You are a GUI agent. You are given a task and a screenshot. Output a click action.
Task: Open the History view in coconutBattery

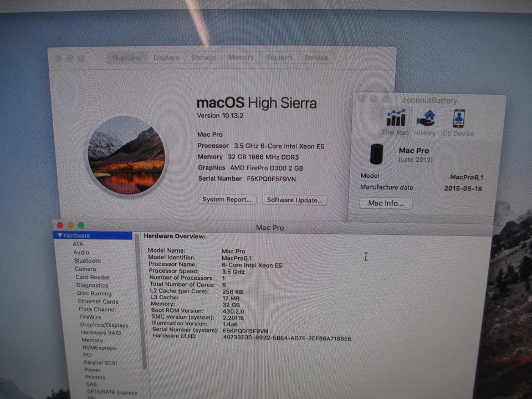point(425,119)
